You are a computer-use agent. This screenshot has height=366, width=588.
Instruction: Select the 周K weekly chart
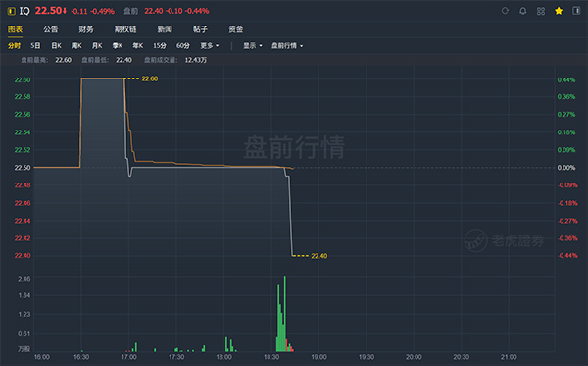click(x=76, y=46)
